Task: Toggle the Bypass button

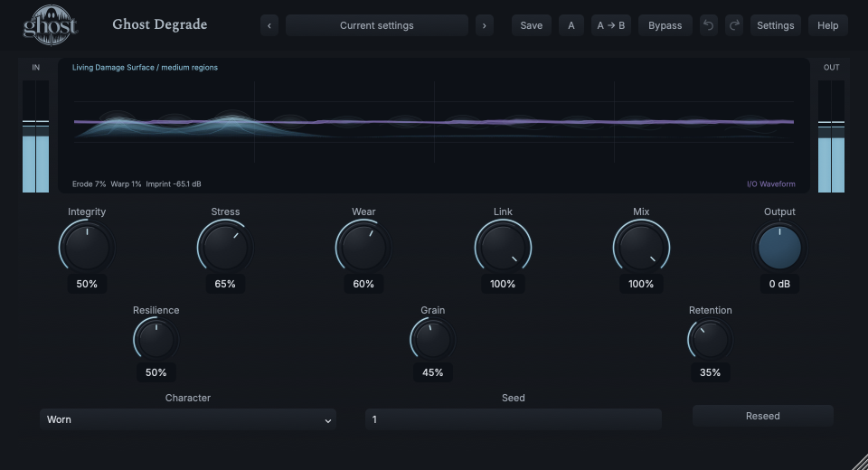Action: click(665, 25)
